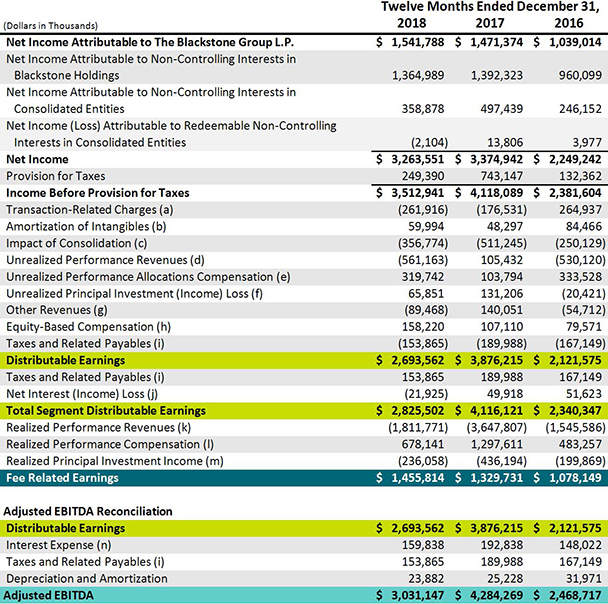Select 'Realized Performance Compensation (l)' label
Viewport: 608px width, 604px height.
click(x=110, y=444)
